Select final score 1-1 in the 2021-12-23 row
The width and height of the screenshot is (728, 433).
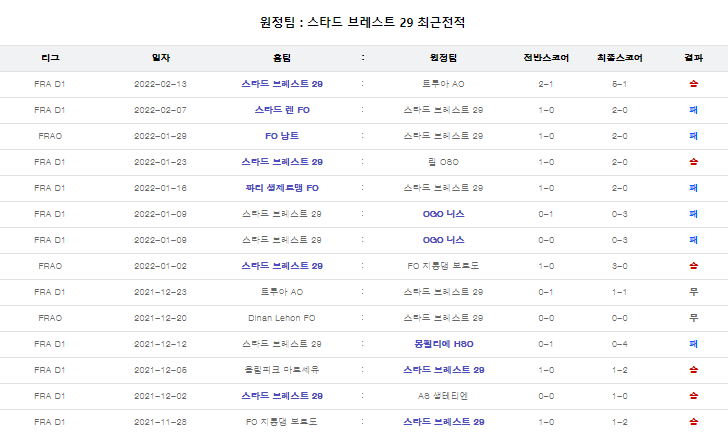click(620, 292)
